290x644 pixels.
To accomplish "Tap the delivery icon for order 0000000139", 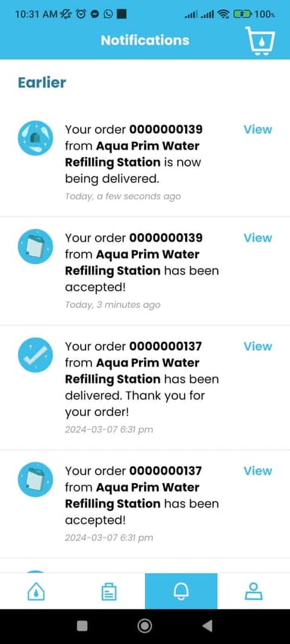I will tap(35, 138).
